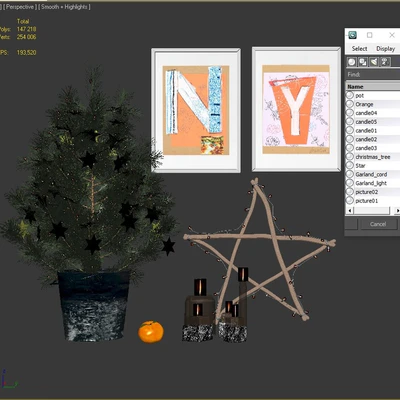Toggle the shapes filter icon in dialog toolbar
The image size is (400, 400).
click(x=363, y=62)
